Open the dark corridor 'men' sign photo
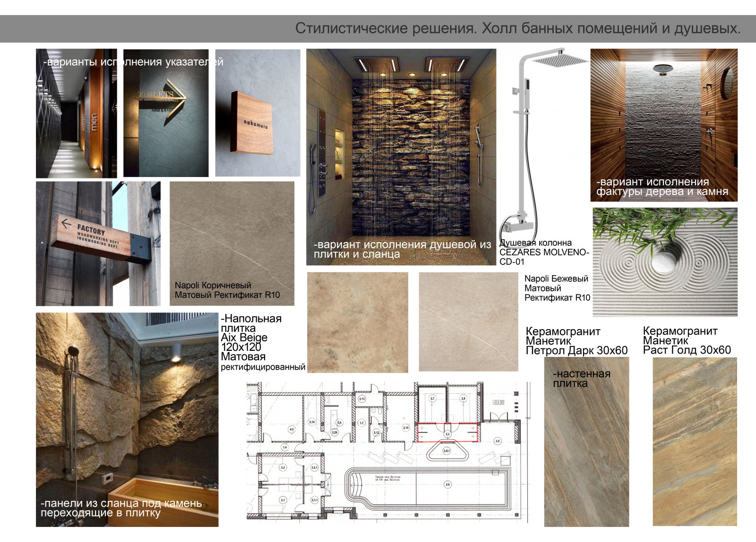 click(77, 113)
